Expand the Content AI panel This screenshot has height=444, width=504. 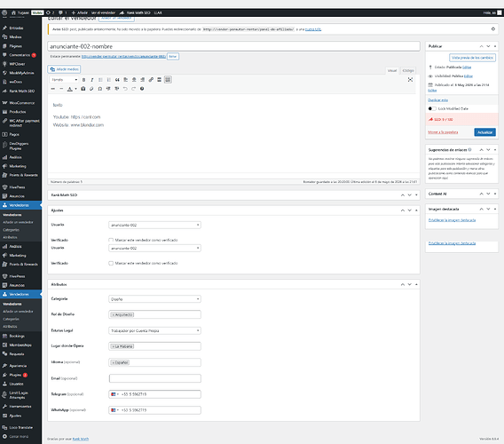click(495, 194)
